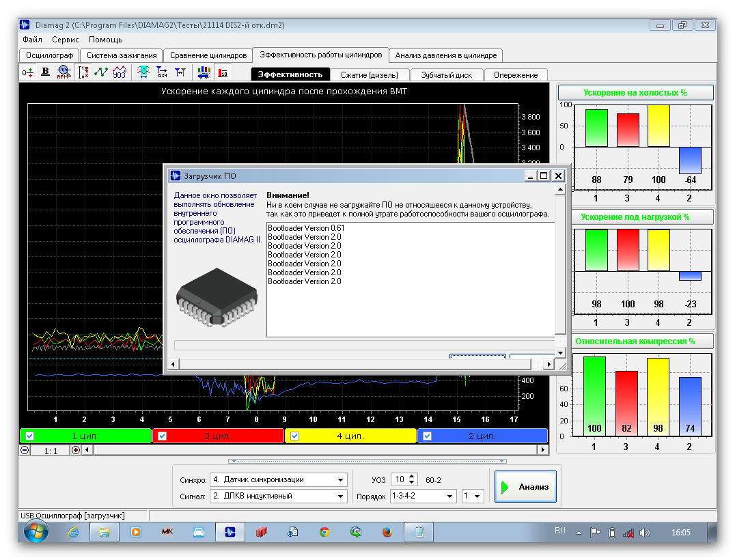
Task: Click the zero level up/down arrows icon
Action: 27,72
